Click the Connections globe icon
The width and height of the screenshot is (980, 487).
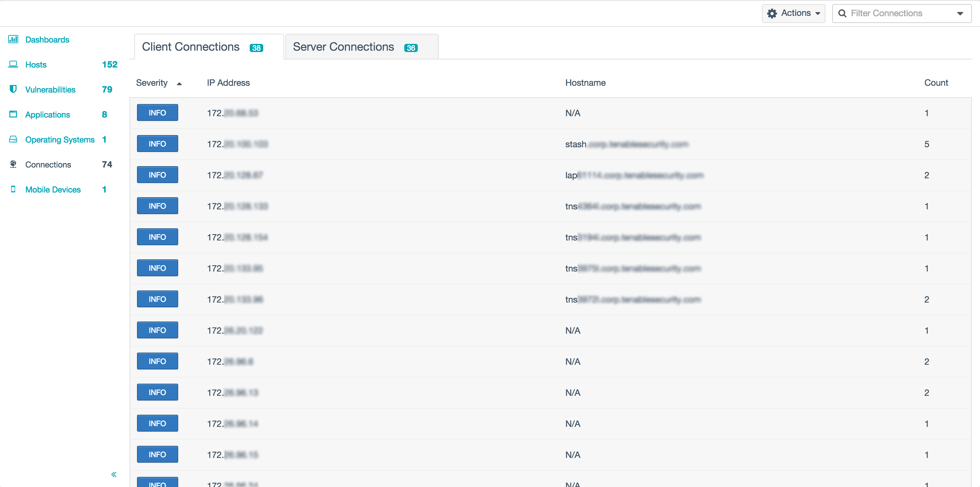click(x=13, y=164)
